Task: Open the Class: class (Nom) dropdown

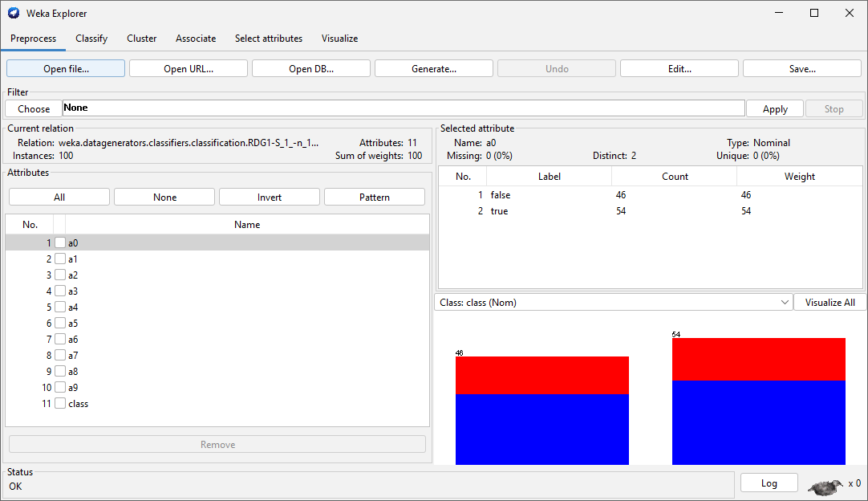Action: 613,303
